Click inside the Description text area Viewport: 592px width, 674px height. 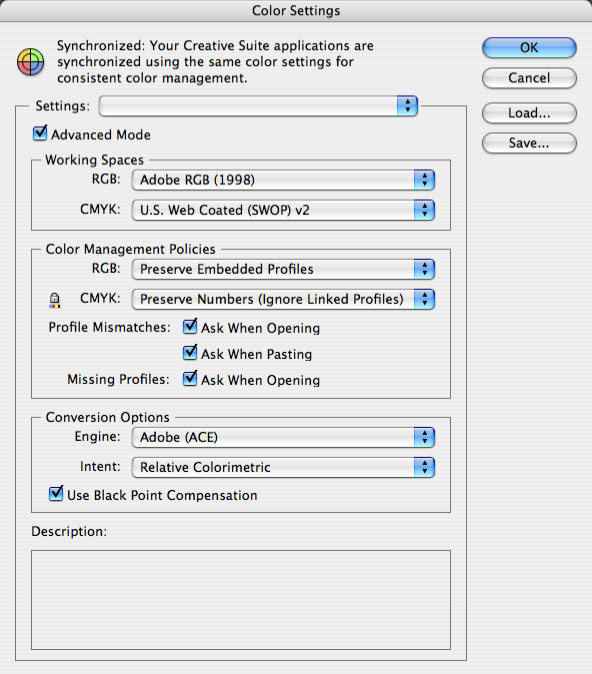(x=241, y=600)
